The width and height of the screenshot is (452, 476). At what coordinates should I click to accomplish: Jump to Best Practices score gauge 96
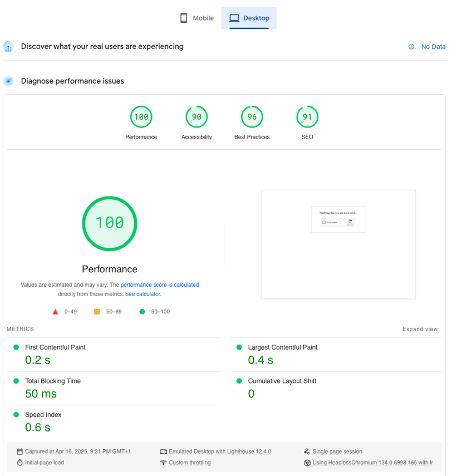252,117
